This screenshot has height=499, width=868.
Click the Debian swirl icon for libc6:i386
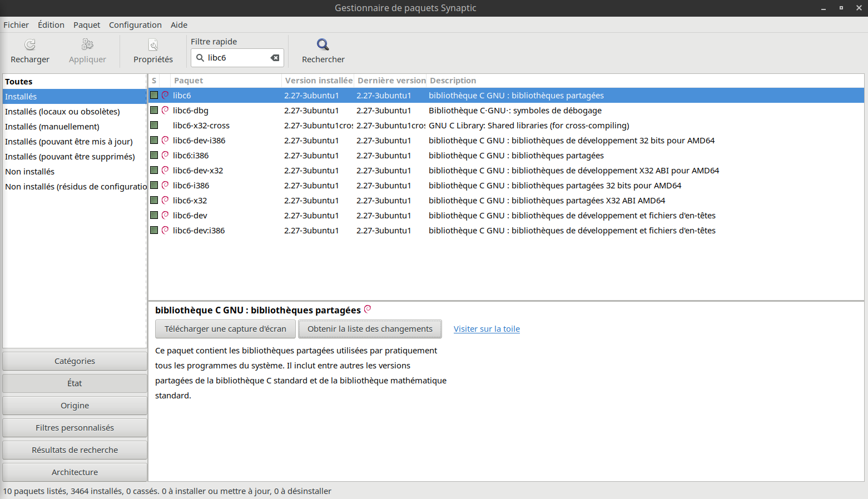165,155
